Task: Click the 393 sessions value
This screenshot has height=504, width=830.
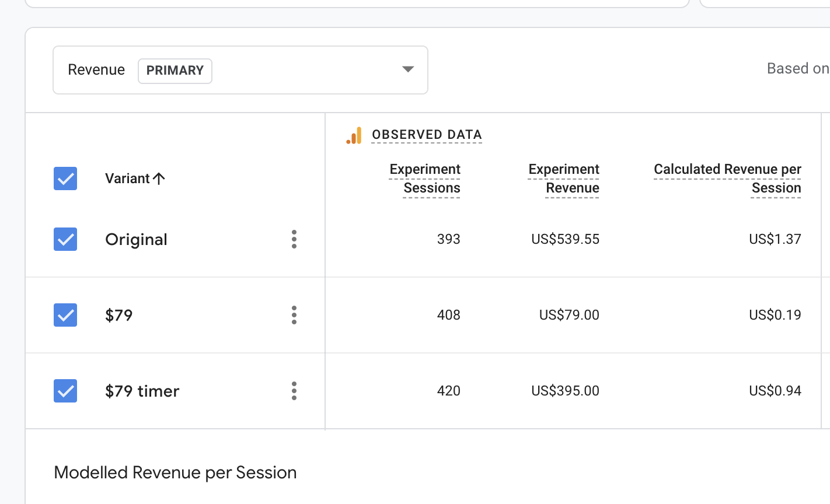Action: click(x=449, y=239)
